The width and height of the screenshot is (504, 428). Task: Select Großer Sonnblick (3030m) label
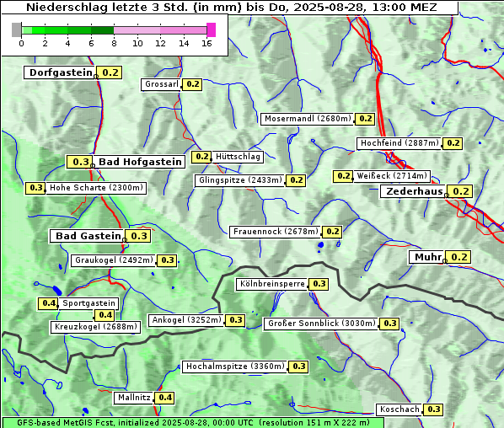tap(321, 324)
